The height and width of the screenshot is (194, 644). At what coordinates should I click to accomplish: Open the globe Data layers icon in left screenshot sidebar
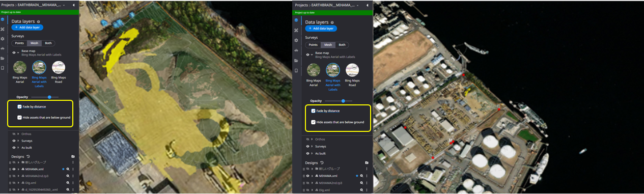3,20
